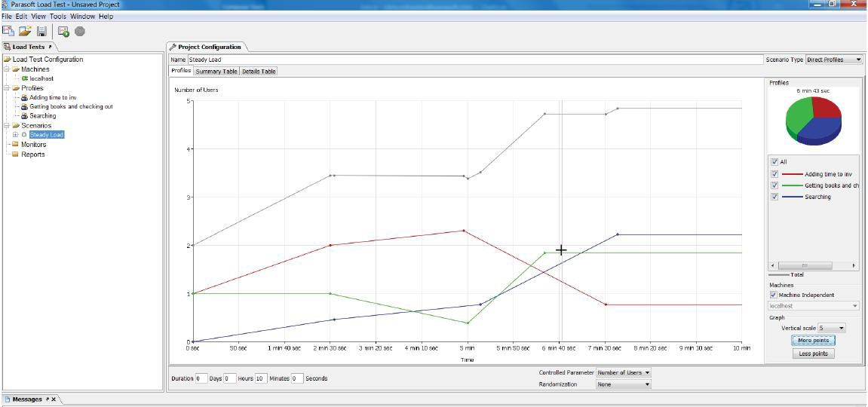Open the Help menu
Viewport: 868px width, 407px height.
click(106, 17)
